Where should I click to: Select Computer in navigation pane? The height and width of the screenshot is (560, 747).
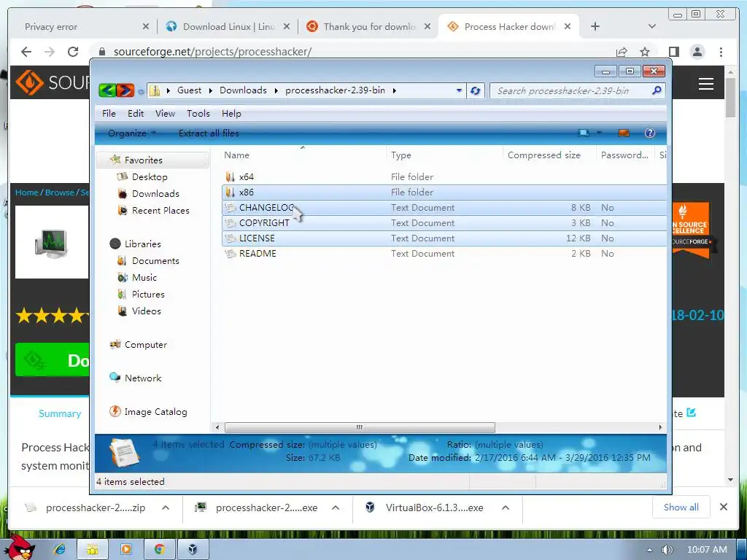145,345
